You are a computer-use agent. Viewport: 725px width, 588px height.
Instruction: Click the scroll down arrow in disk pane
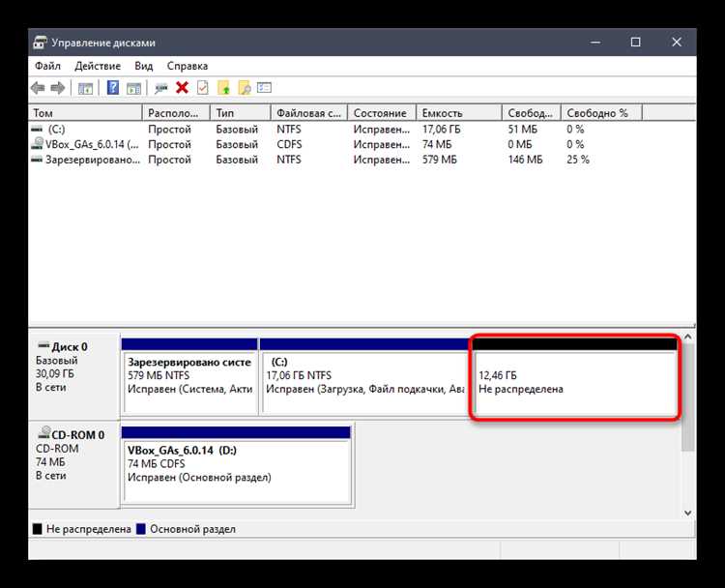click(688, 514)
